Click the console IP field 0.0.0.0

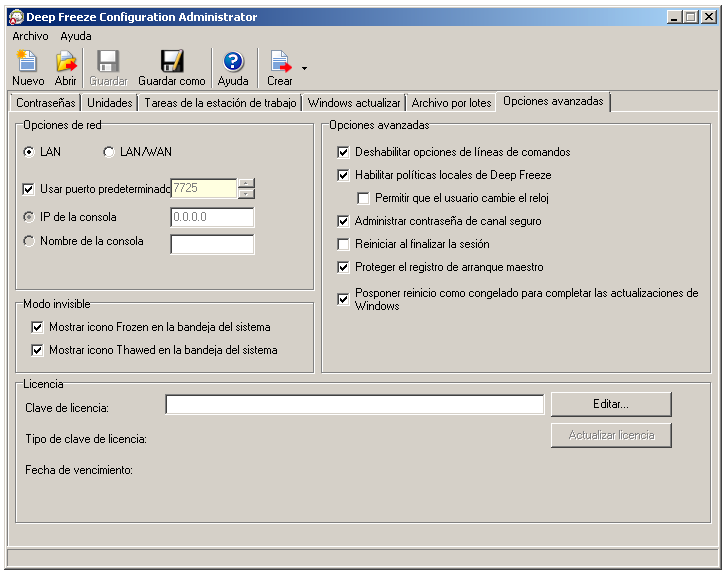212,217
